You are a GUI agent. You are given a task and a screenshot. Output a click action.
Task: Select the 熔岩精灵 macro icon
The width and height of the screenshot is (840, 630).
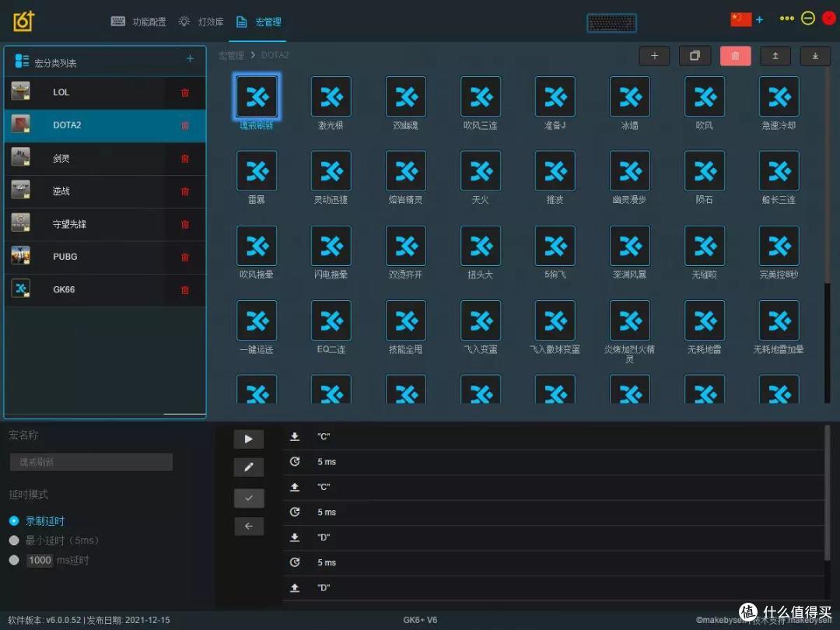[x=406, y=171]
